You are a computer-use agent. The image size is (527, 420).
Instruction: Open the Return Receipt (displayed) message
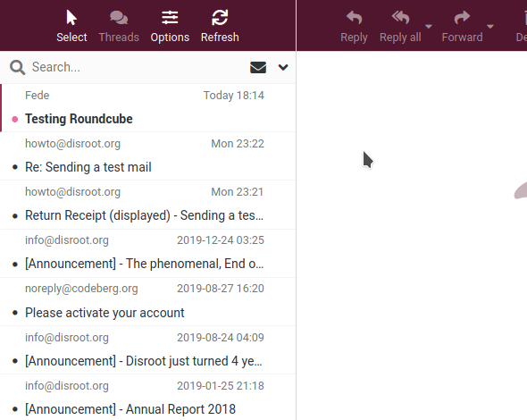(x=148, y=205)
